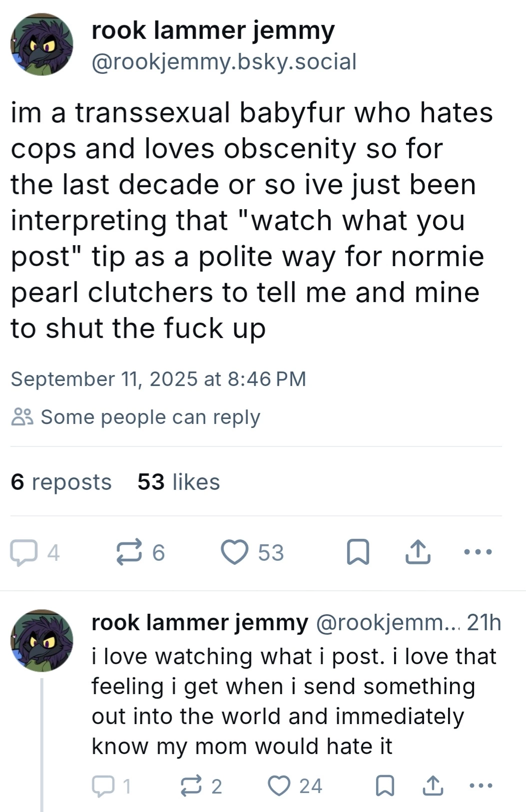Open rook lammer jemmy's avatar in main post
Image resolution: width=526 pixels, height=812 pixels.
click(42, 45)
